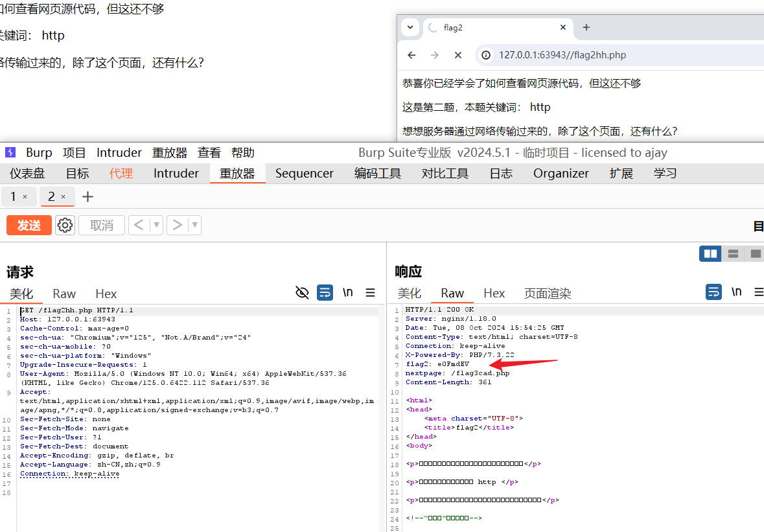Open request panel hamburger menu
This screenshot has height=532, width=764.
(370, 293)
